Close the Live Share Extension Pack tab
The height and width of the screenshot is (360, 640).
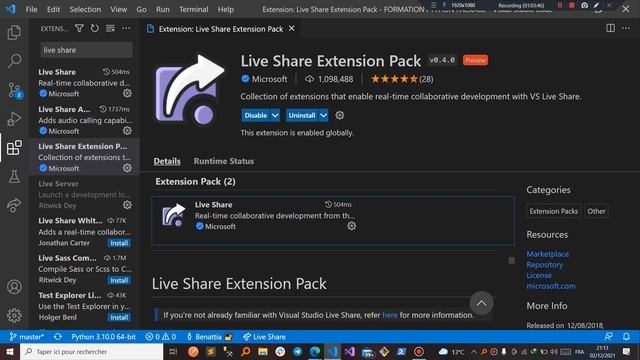[292, 29]
